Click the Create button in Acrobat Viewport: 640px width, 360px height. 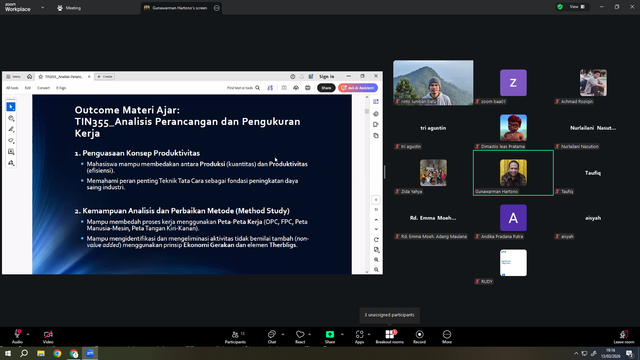105,77
